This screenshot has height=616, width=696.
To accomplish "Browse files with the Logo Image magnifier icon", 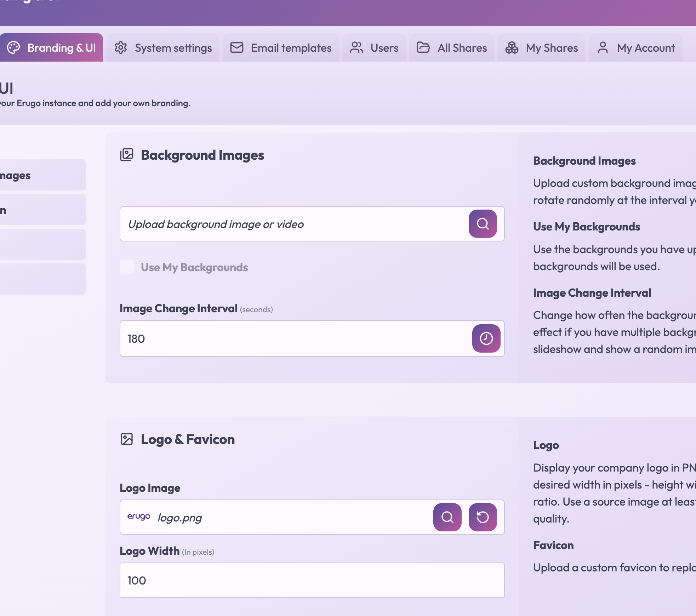I will pyautogui.click(x=447, y=518).
